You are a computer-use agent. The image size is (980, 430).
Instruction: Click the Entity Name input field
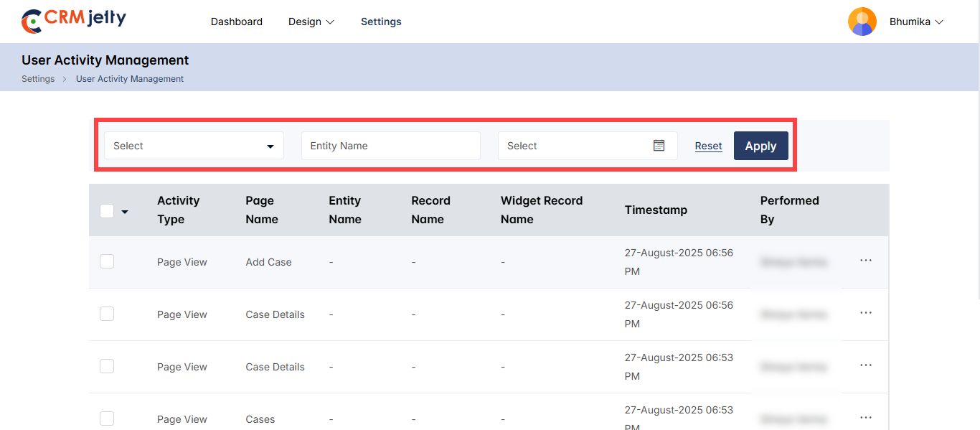click(390, 146)
